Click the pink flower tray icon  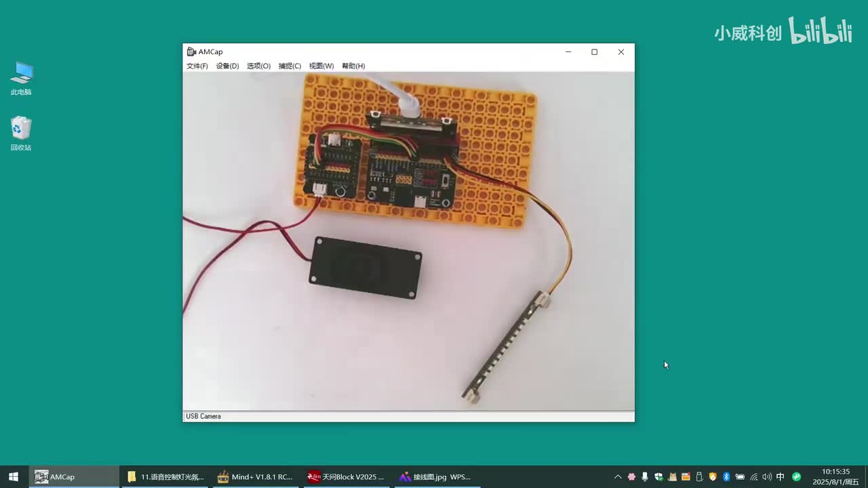point(631,476)
